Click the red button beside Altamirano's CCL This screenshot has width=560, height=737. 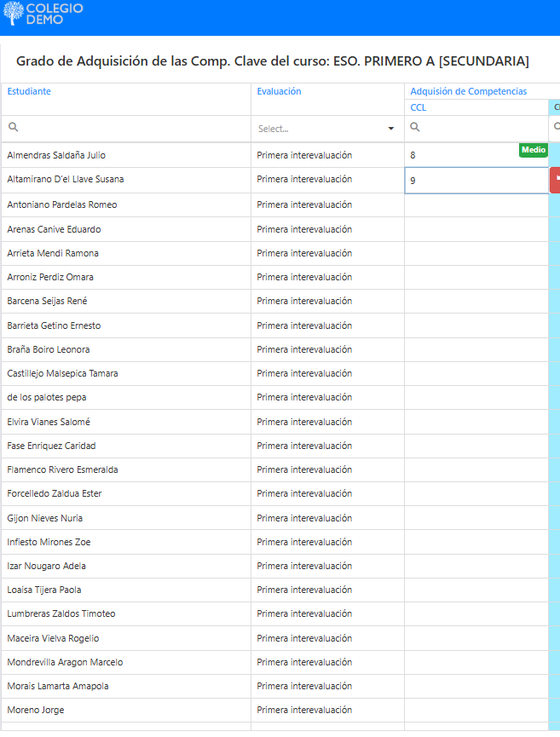pyautogui.click(x=555, y=180)
